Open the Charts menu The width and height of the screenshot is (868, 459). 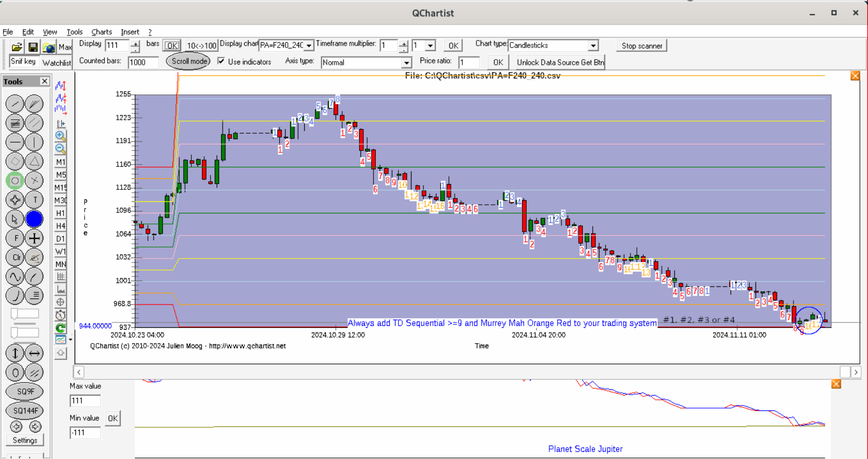[x=101, y=32]
